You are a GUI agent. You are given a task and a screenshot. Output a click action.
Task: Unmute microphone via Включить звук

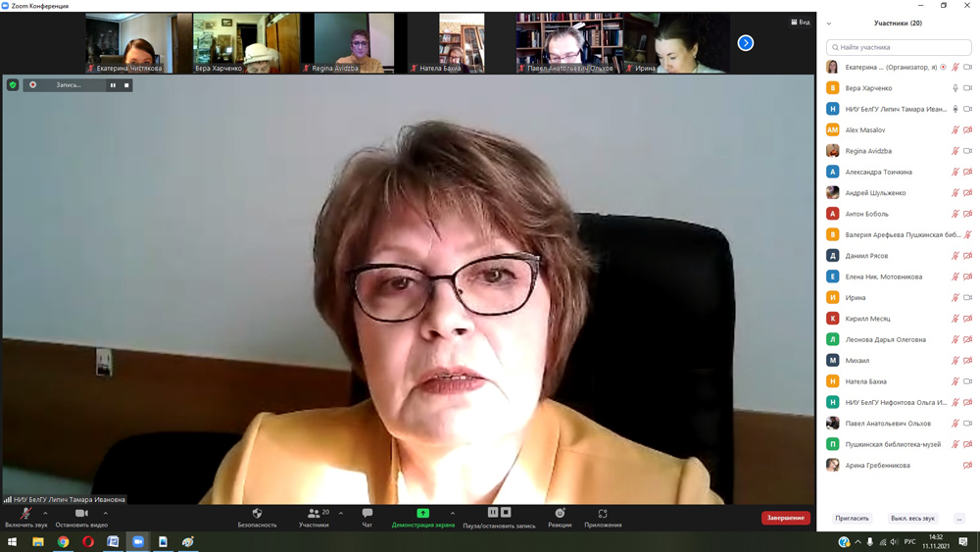tap(25, 518)
